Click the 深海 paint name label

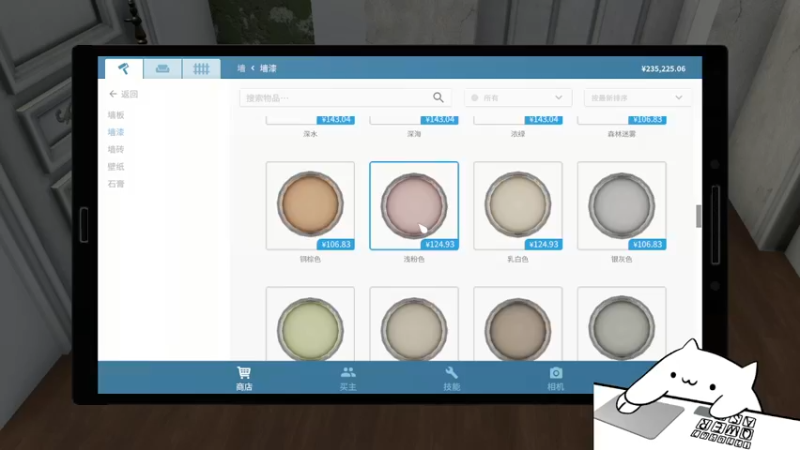(x=414, y=134)
